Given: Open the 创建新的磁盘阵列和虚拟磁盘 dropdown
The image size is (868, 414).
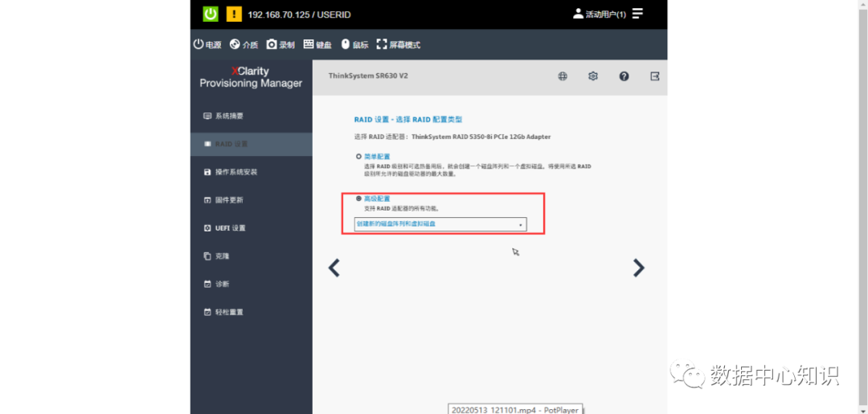Looking at the screenshot, I should (x=440, y=224).
